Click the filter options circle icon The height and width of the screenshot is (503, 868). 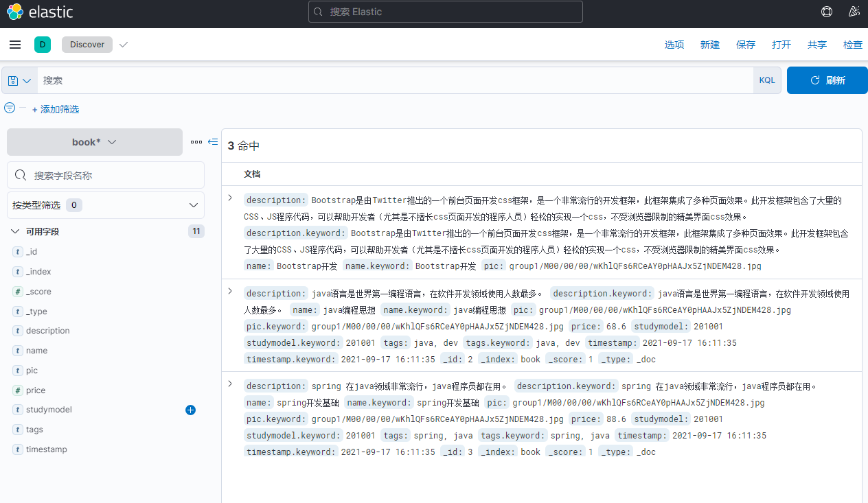10,108
